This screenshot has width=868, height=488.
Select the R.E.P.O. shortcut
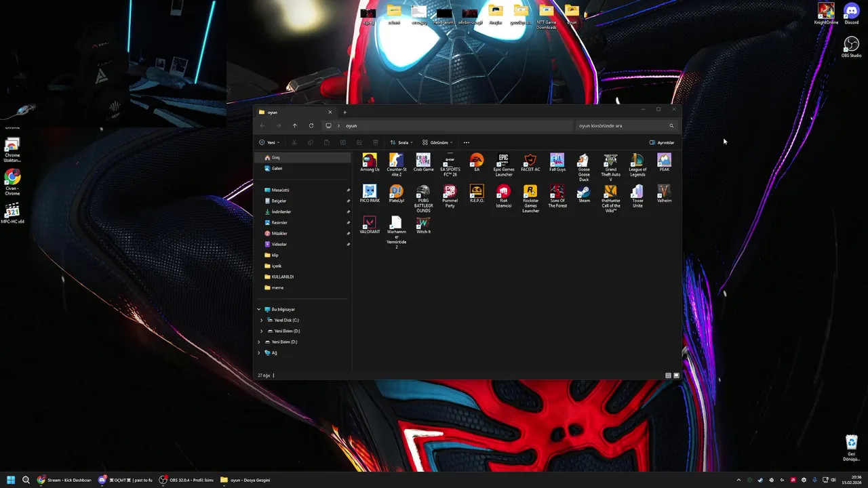[477, 194]
